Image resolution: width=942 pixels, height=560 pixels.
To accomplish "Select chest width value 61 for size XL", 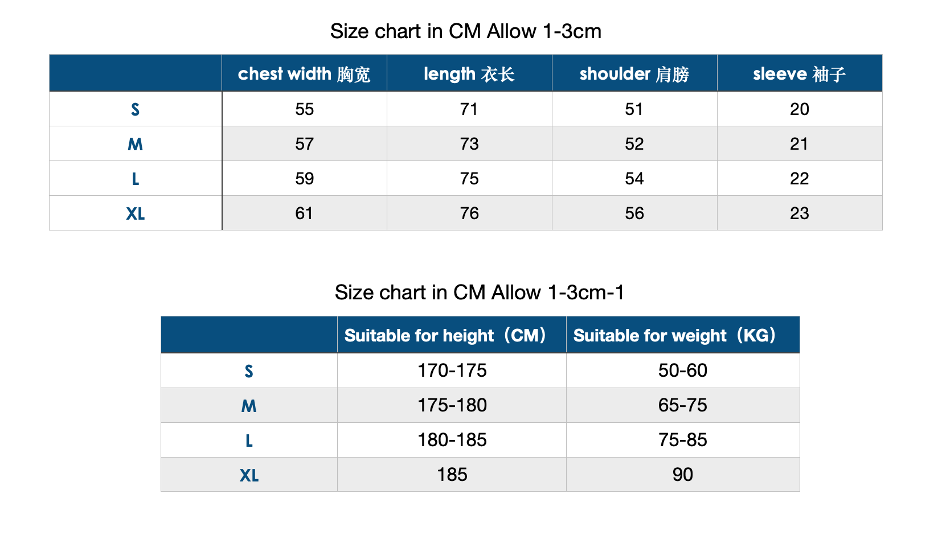I will [304, 213].
